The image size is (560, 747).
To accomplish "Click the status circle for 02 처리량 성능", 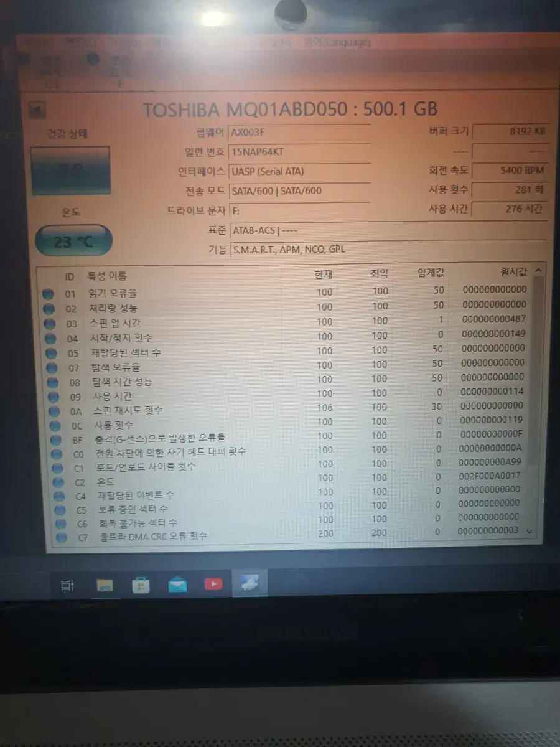I will click(49, 309).
